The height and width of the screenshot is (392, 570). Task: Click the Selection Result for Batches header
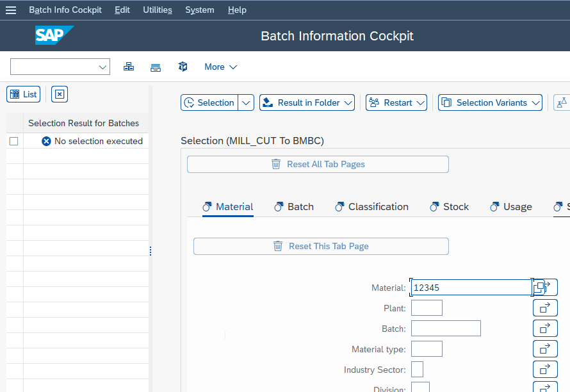click(x=84, y=123)
